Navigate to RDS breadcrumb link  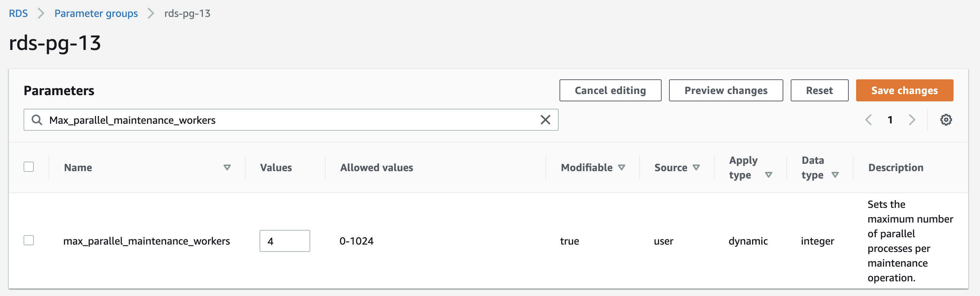coord(18,14)
